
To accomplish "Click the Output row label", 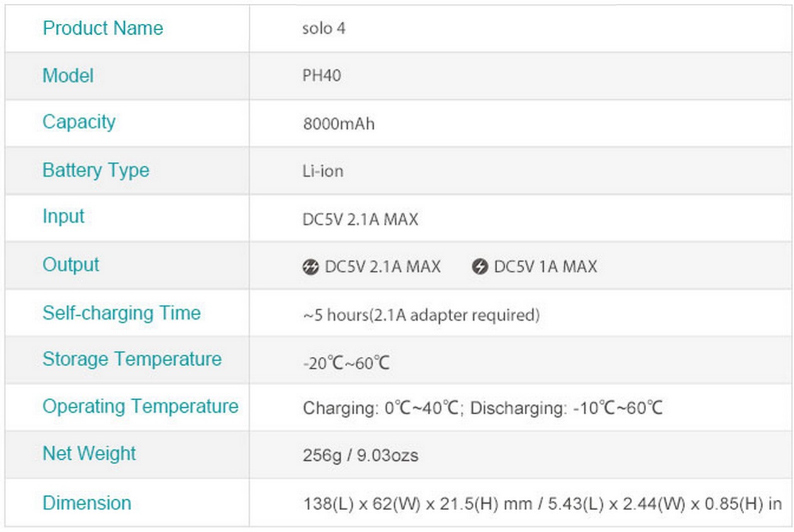I will click(71, 264).
